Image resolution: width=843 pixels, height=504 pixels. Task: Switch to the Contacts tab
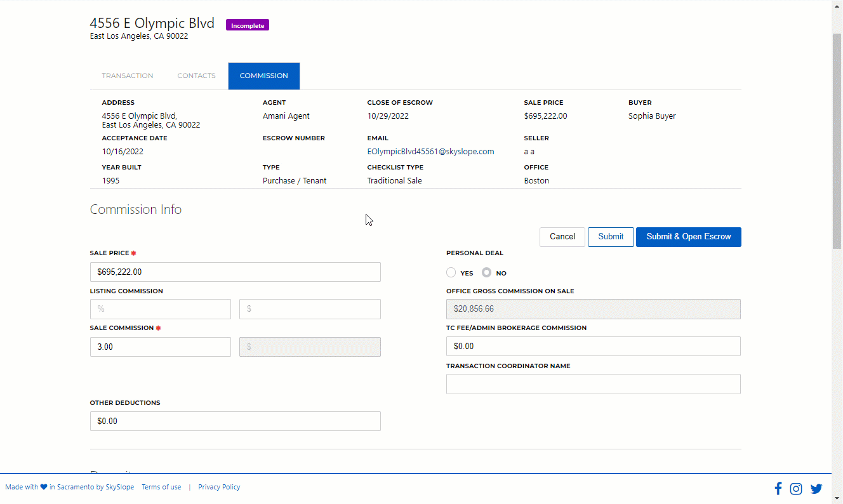point(197,76)
